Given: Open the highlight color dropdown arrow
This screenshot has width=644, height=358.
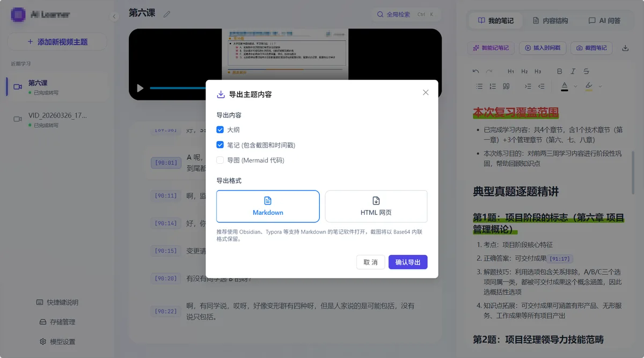Looking at the screenshot, I should [600, 86].
